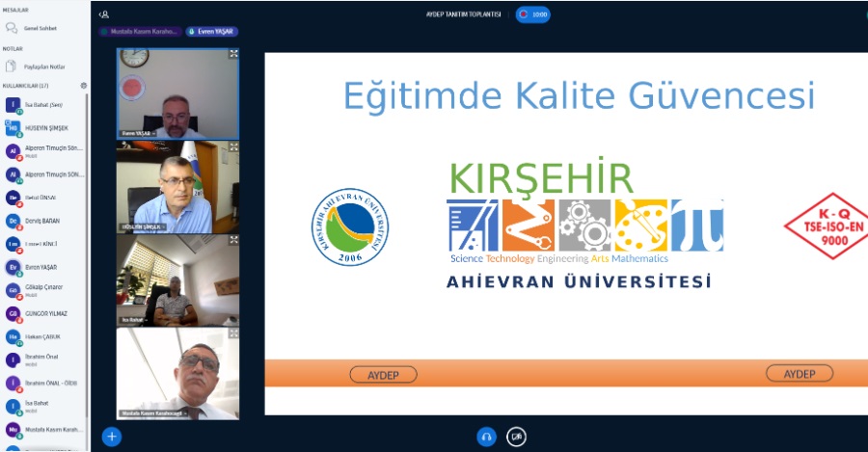Fullscreen Mustafa Kasım Karahocagil's webcam video
This screenshot has height=452, width=868.
[233, 334]
